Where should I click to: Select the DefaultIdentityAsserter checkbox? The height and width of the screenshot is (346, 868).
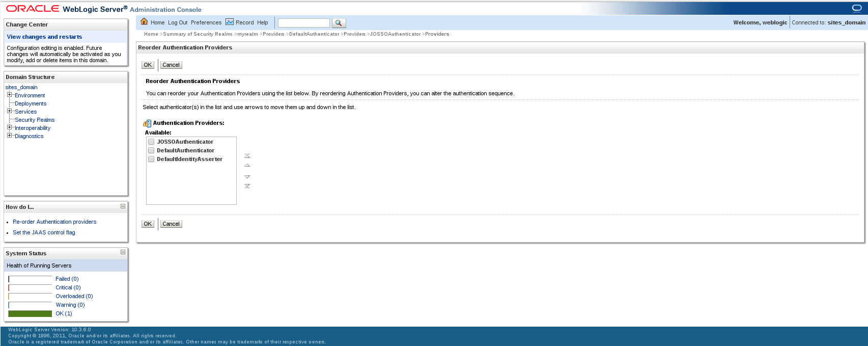tap(151, 159)
